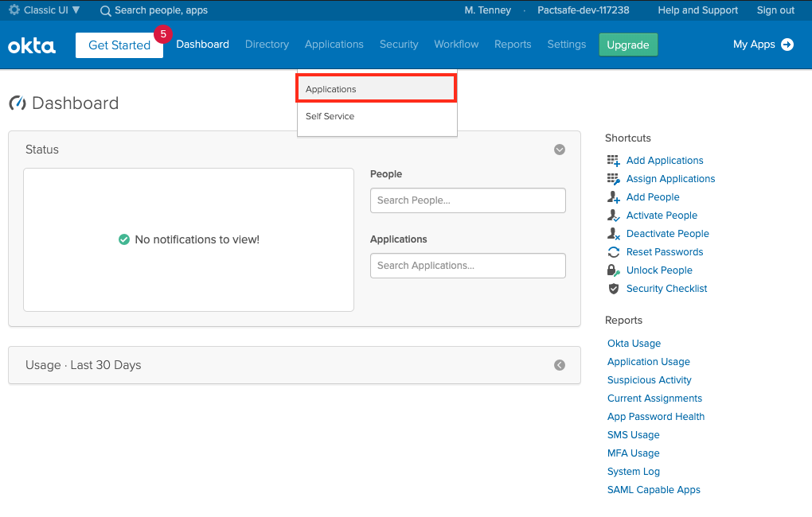Viewport: 812px width, 517px height.
Task: Open the Application Usage report
Action: coord(648,362)
